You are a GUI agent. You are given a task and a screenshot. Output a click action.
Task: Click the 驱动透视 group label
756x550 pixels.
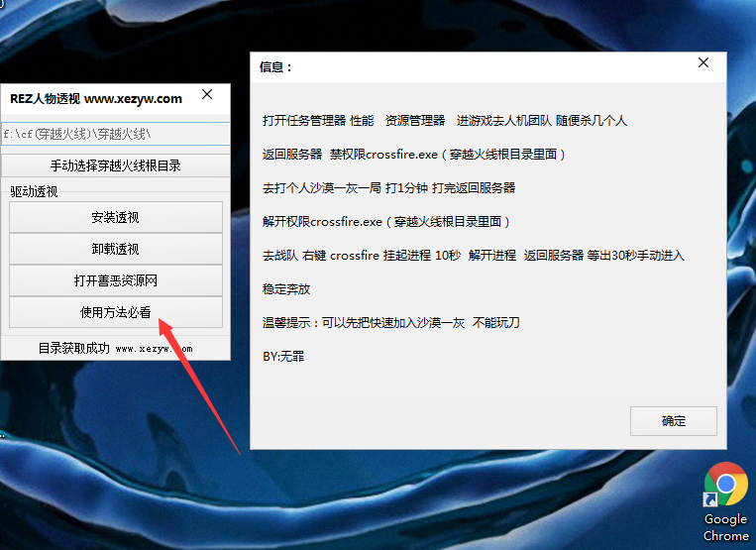(35, 191)
